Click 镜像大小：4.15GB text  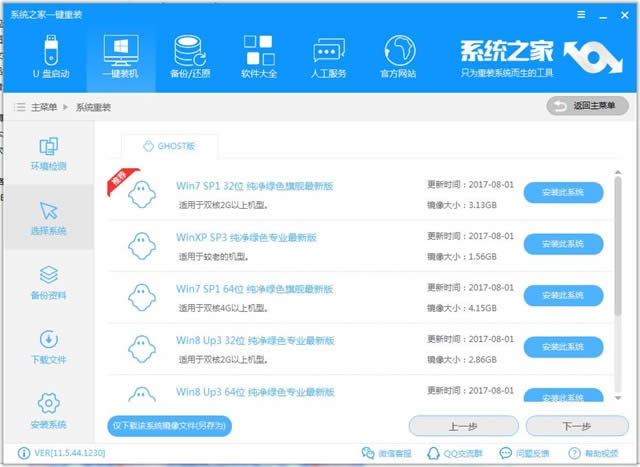[462, 308]
